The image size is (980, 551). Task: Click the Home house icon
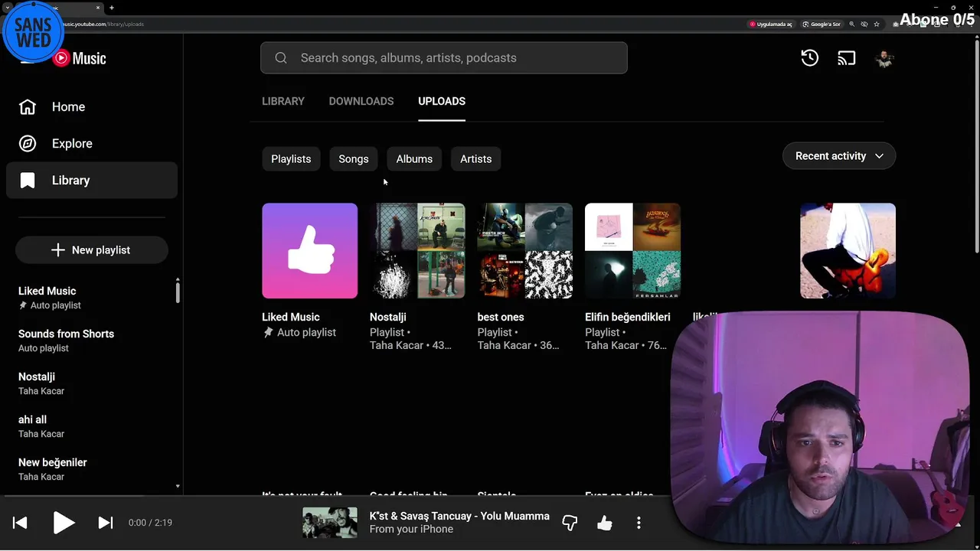click(x=28, y=107)
